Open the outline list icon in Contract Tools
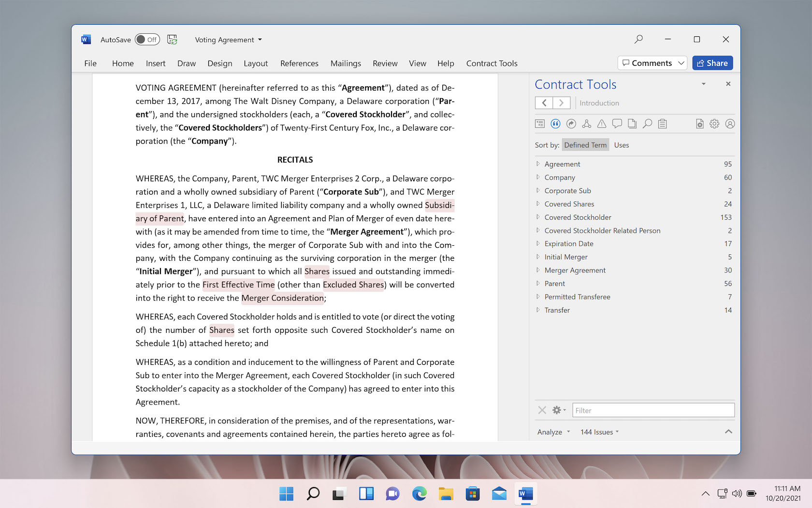 pos(540,124)
